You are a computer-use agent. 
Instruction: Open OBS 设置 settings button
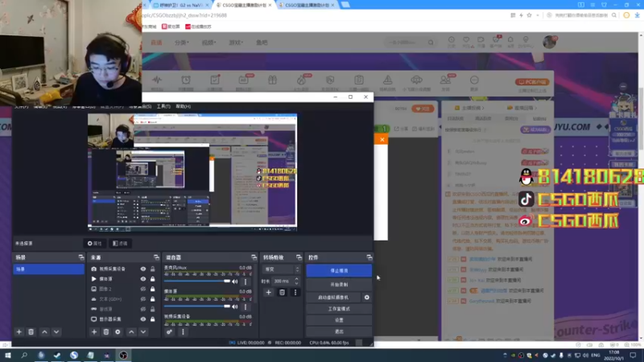tap(339, 320)
